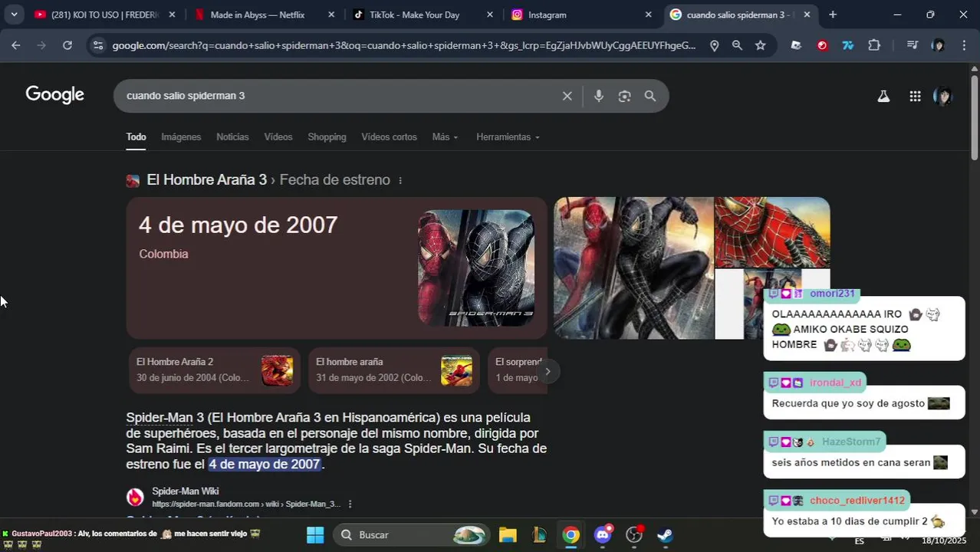Screen dimensions: 980x552
Task: Bookmark this page with the star icon
Action: click(760, 45)
